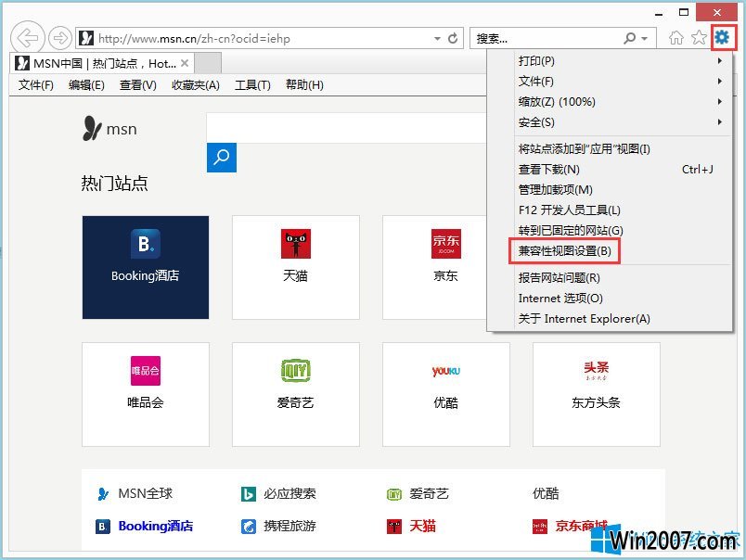Click the browser Forward arrow button
Image resolution: width=746 pixels, height=560 pixels.
60,38
